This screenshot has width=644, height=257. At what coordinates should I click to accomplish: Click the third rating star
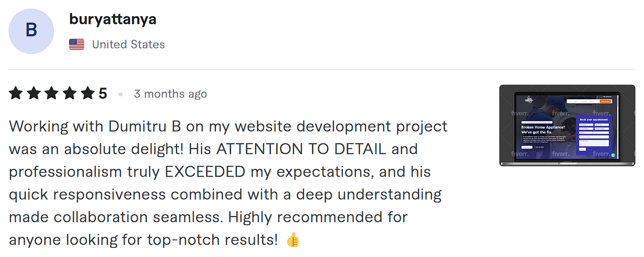coord(52,93)
